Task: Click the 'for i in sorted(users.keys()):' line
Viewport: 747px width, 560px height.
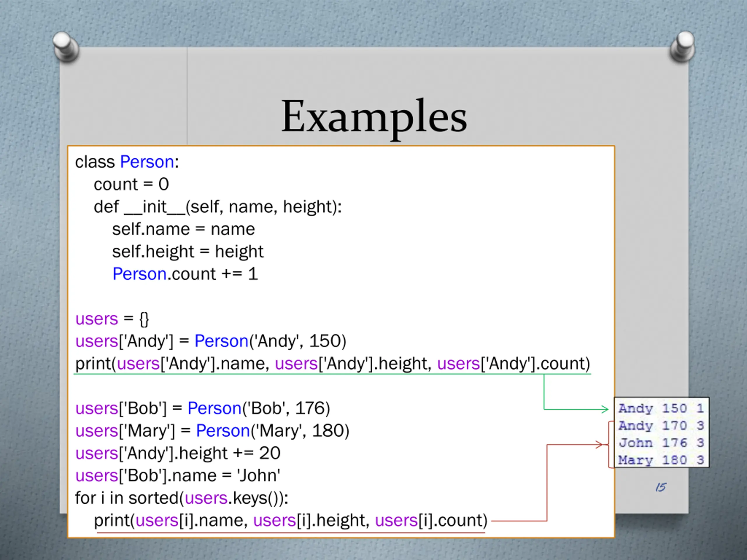Action: 182,498
